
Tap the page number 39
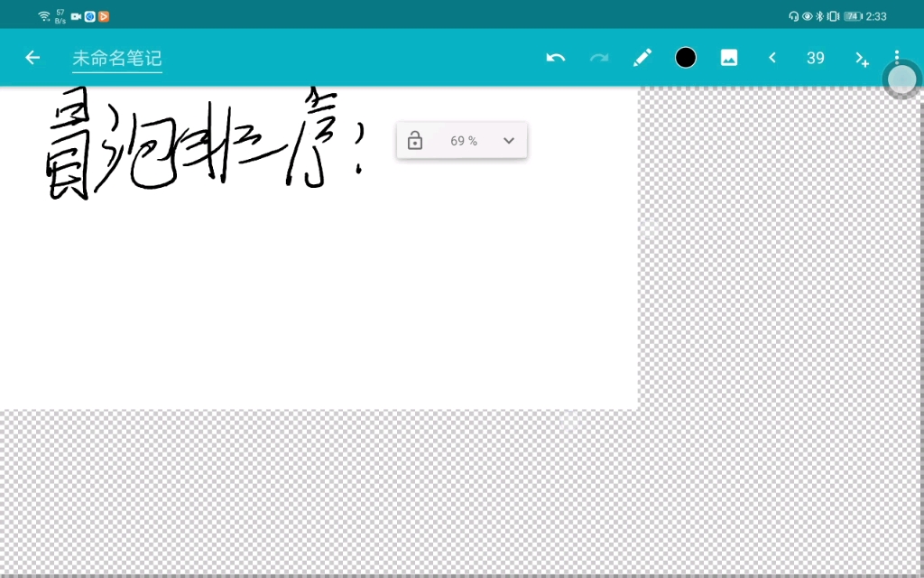pyautogui.click(x=815, y=58)
